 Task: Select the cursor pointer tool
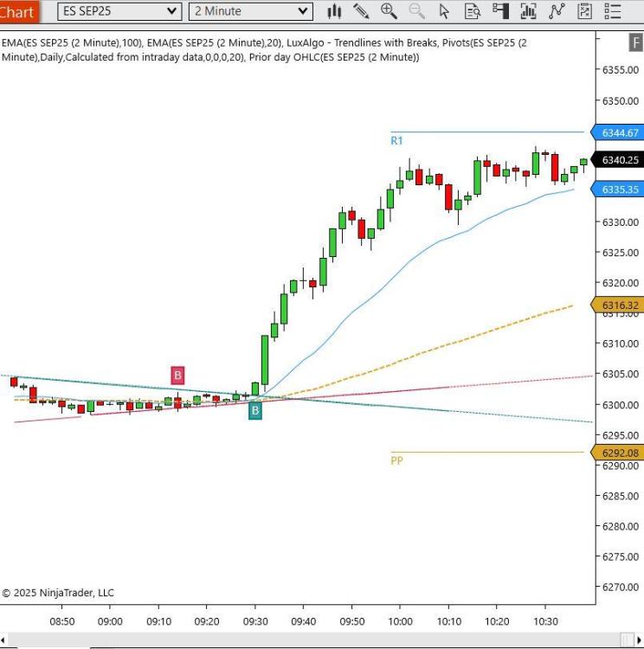444,11
